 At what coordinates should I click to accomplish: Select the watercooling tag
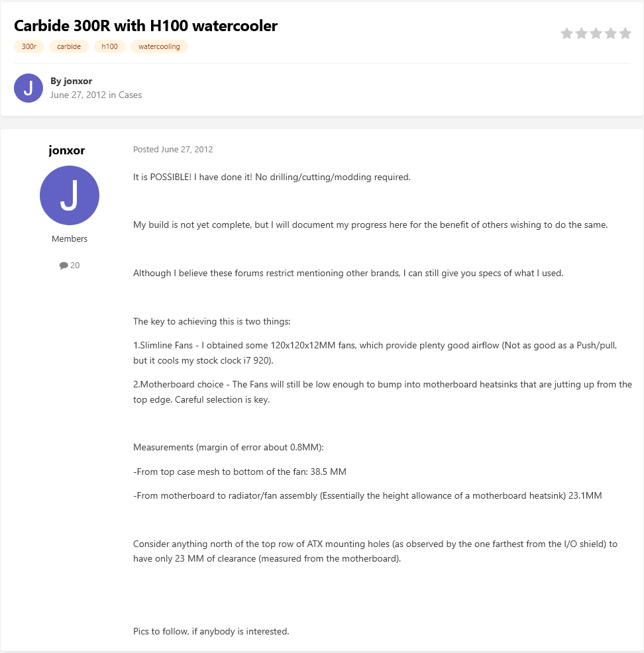coord(159,46)
